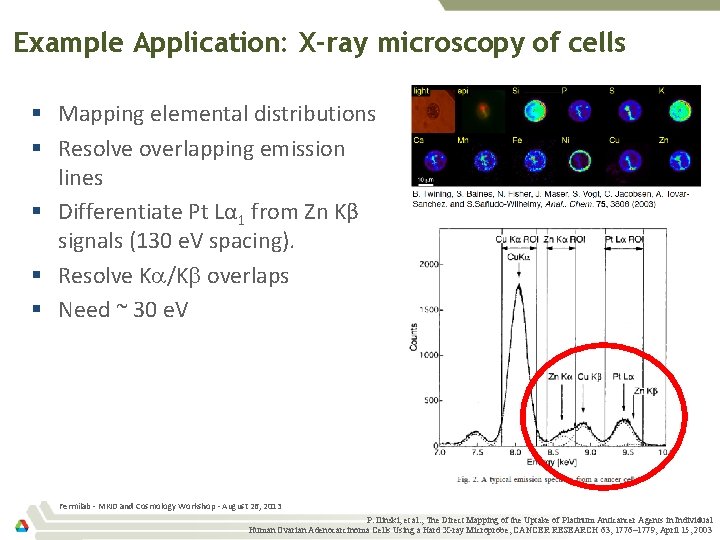Click the Zn element map image
This screenshot has height=540, width=720.
point(680,161)
